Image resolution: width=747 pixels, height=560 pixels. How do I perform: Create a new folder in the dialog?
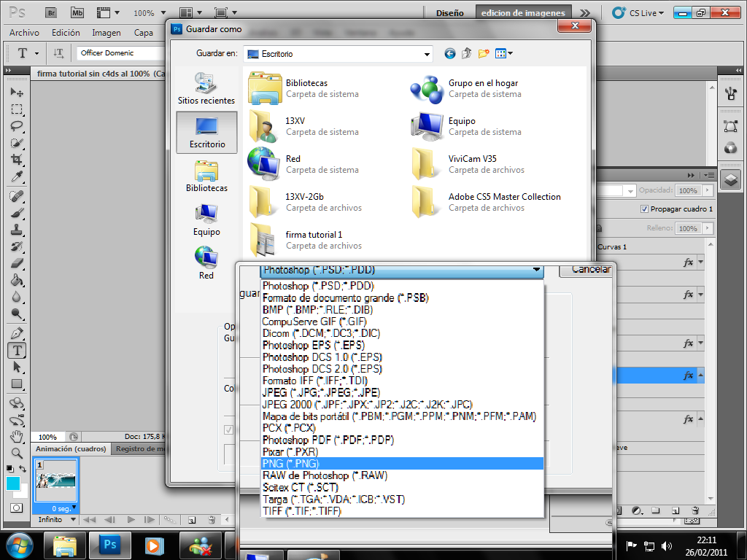484,53
